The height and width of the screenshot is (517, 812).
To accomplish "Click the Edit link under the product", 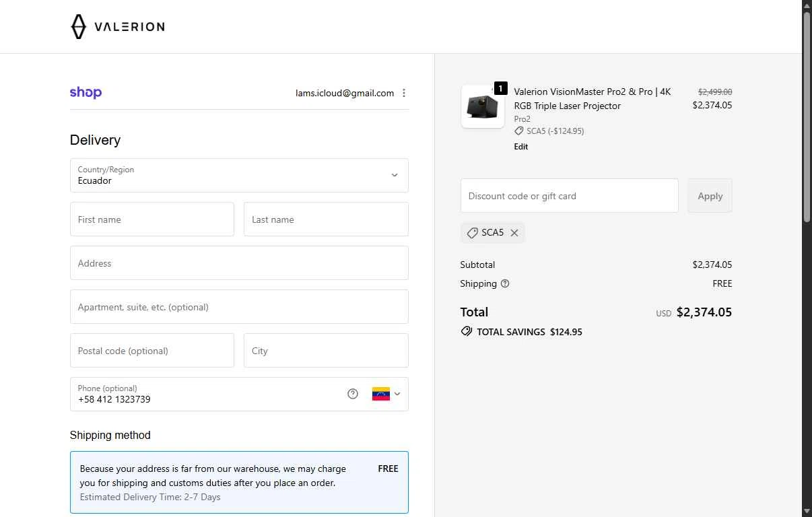I will [x=521, y=147].
